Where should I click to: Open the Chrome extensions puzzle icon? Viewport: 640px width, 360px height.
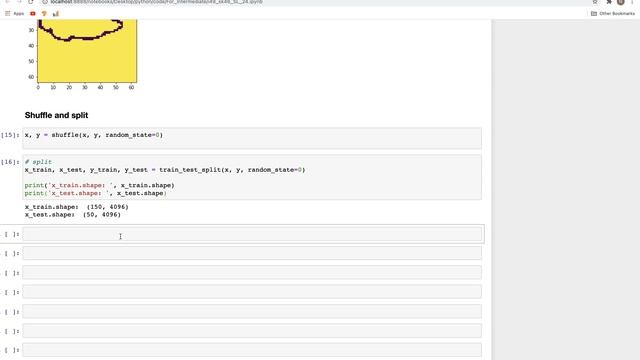609,2
